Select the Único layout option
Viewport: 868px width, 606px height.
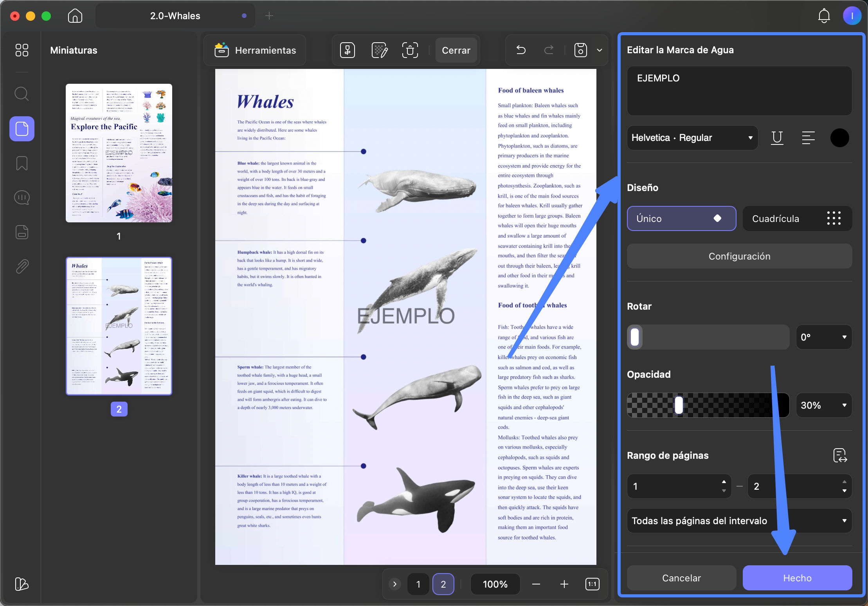(681, 218)
